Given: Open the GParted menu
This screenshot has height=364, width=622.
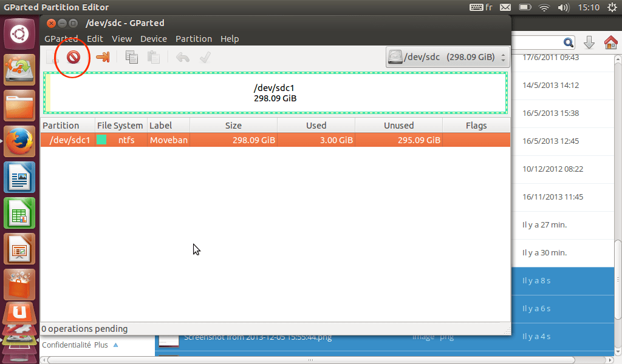Looking at the screenshot, I should click(61, 39).
